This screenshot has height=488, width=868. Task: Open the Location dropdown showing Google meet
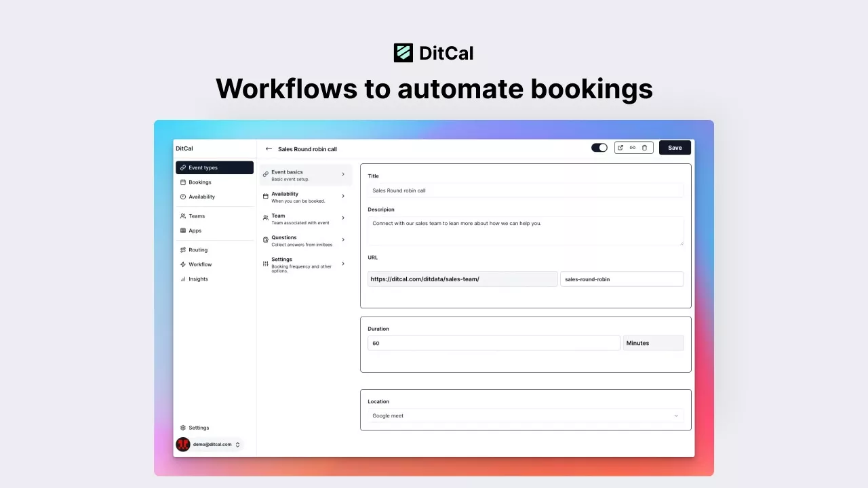point(526,415)
